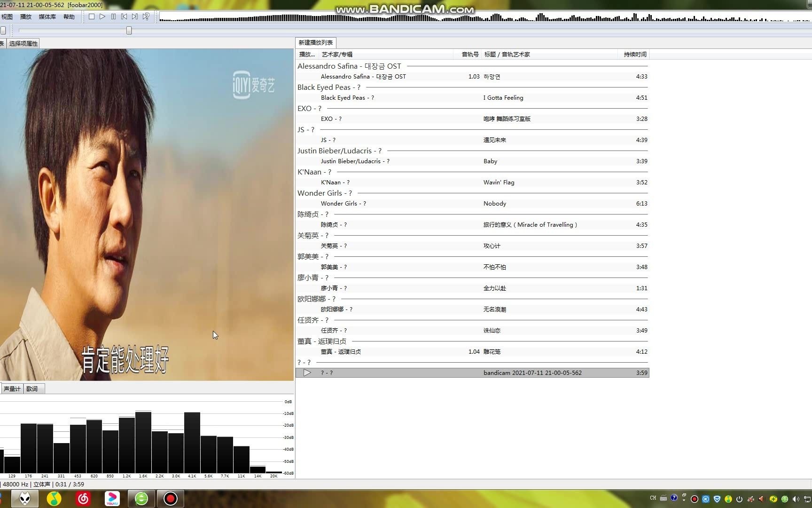The height and width of the screenshot is (508, 812).
Task: Select the 无名浪潮 track
Action: [x=472, y=309]
